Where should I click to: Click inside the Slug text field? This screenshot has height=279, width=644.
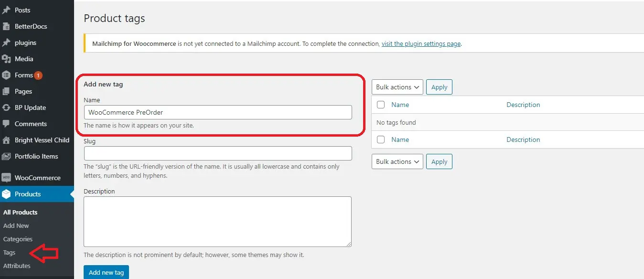218,153
